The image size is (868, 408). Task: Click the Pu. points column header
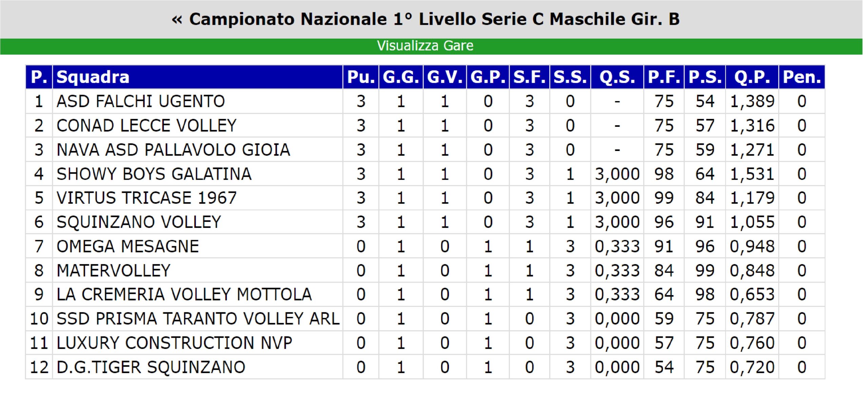click(x=361, y=77)
